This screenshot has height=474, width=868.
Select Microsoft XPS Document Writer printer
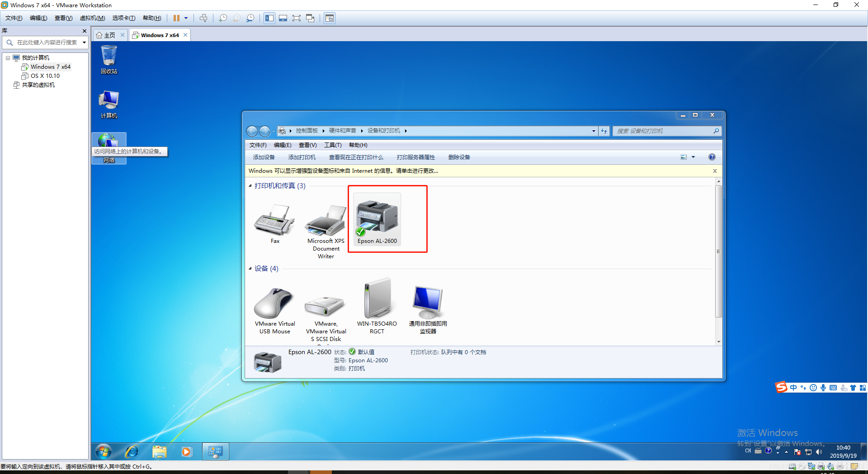click(x=326, y=232)
